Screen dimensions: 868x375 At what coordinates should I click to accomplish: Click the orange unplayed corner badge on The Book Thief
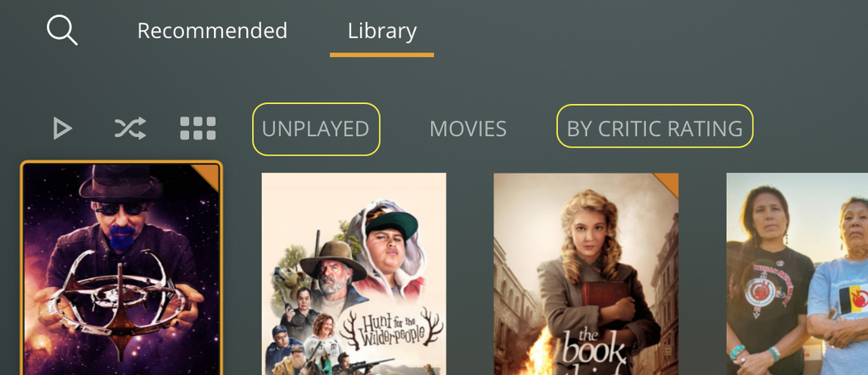coord(668,184)
